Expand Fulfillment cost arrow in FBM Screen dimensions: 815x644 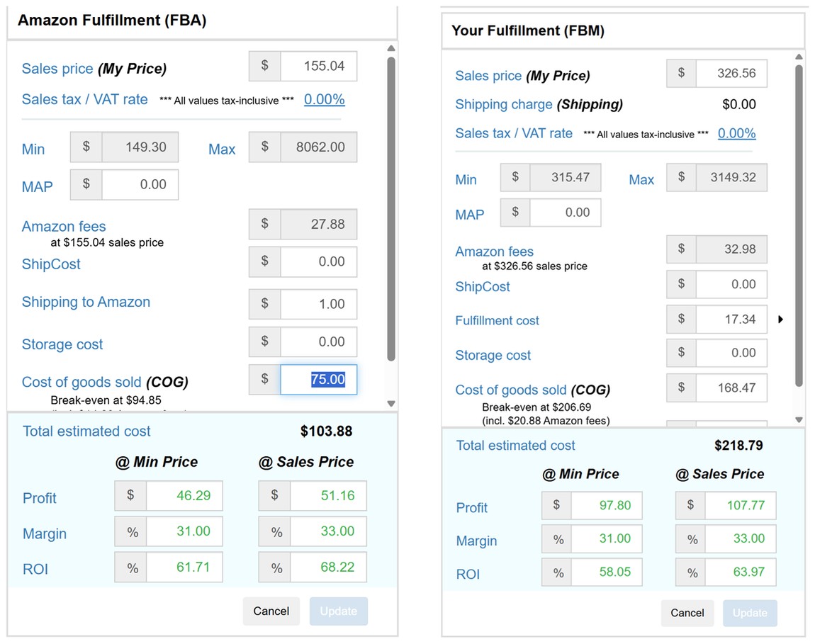tap(780, 319)
